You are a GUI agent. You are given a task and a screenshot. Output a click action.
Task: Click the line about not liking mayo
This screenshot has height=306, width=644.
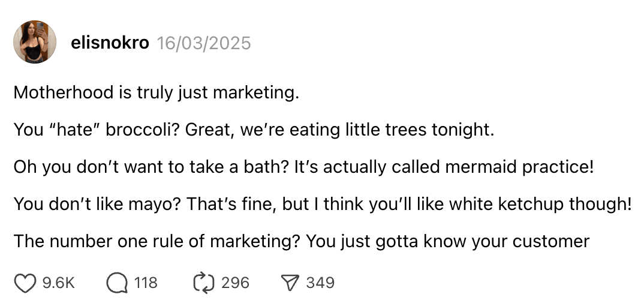(322, 204)
